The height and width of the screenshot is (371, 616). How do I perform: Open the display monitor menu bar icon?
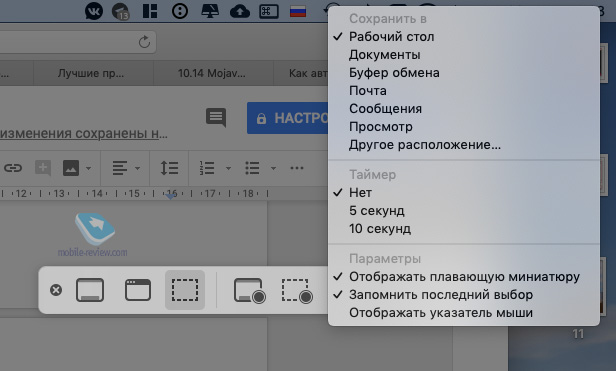(x=210, y=11)
